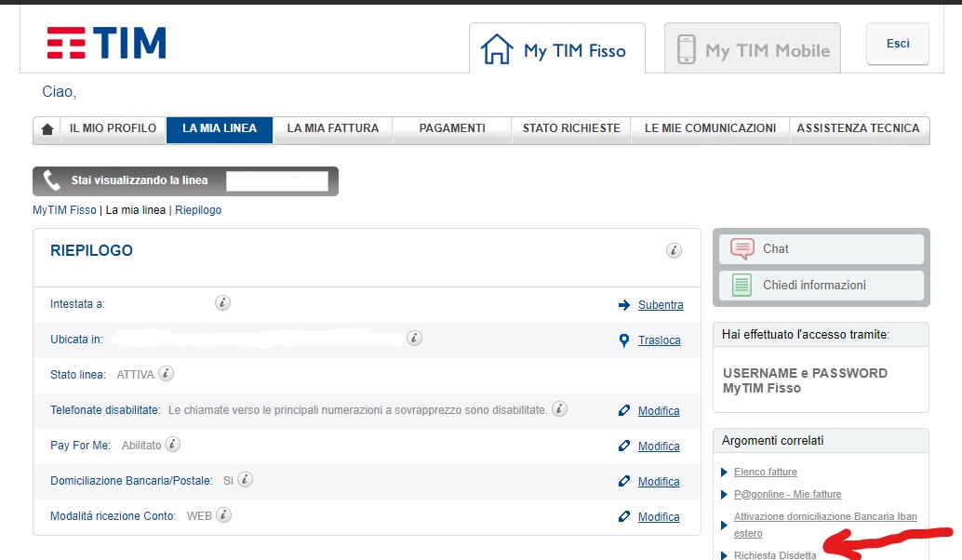Start a Chat session
Image resolution: width=962 pixels, height=560 pixels.
pyautogui.click(x=822, y=249)
